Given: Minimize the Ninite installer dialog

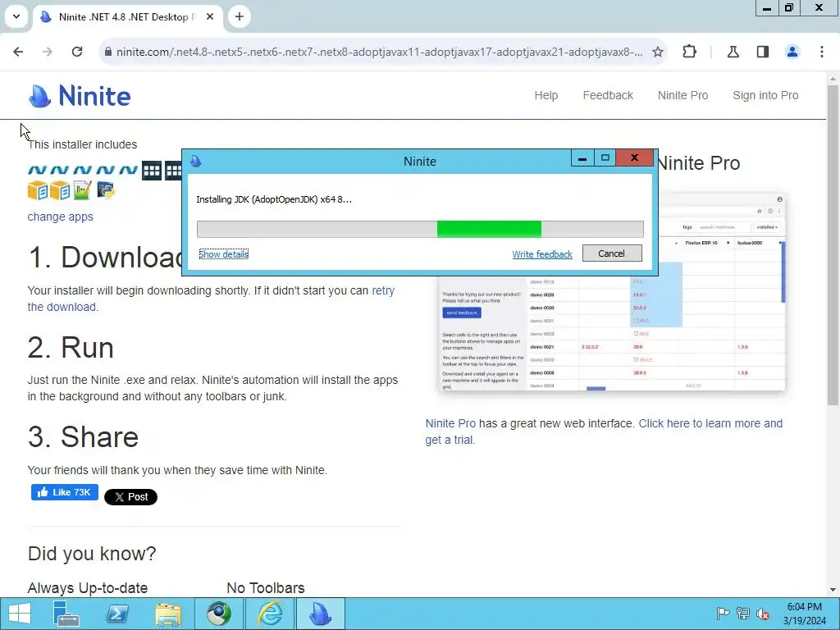Looking at the screenshot, I should 582,158.
